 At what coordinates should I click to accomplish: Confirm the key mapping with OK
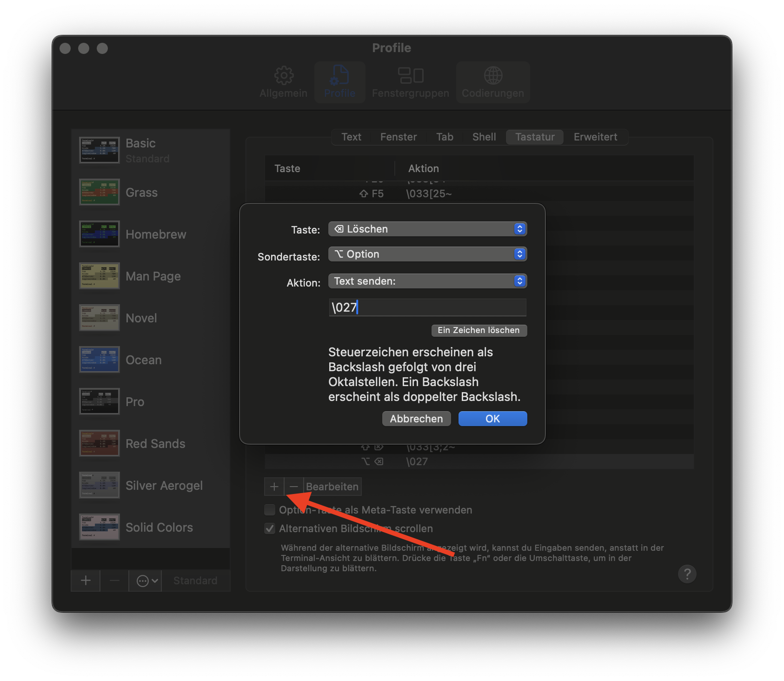(x=492, y=419)
